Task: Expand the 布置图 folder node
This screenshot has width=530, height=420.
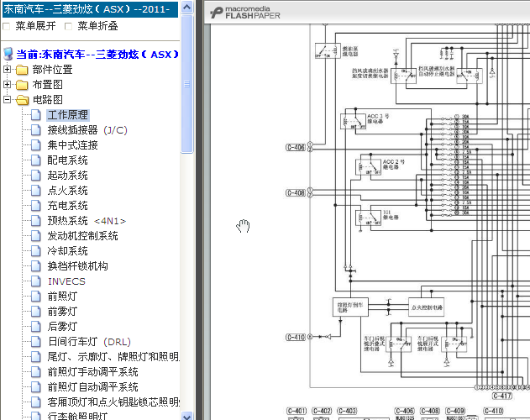Action: (7, 84)
